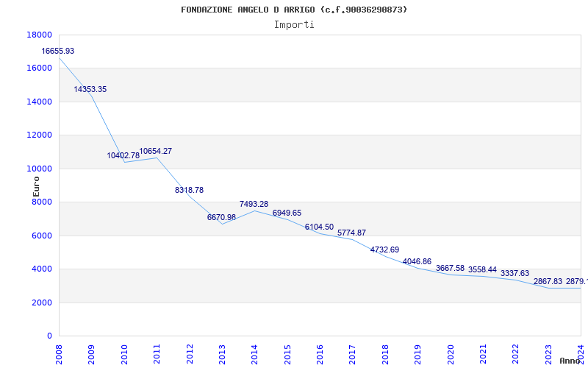This screenshot has width=588, height=368.
Task: Click the x-axis year 2021
Action: (483, 354)
